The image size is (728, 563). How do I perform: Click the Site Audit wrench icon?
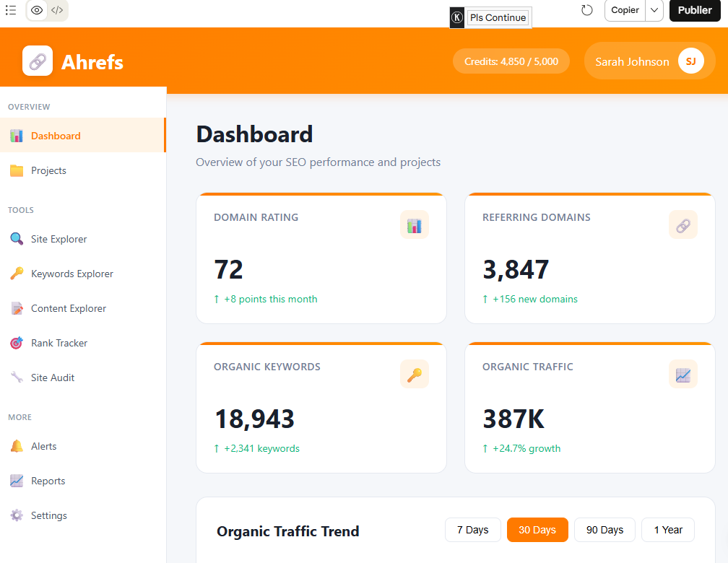pos(17,377)
